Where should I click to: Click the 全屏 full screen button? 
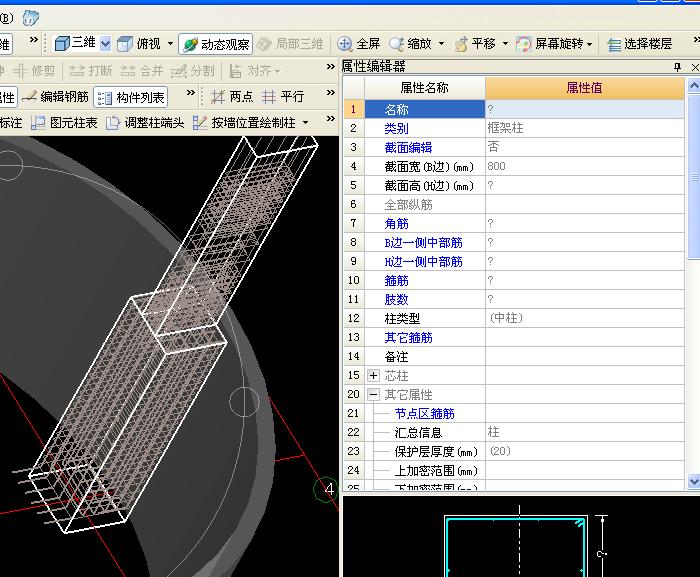pos(358,44)
